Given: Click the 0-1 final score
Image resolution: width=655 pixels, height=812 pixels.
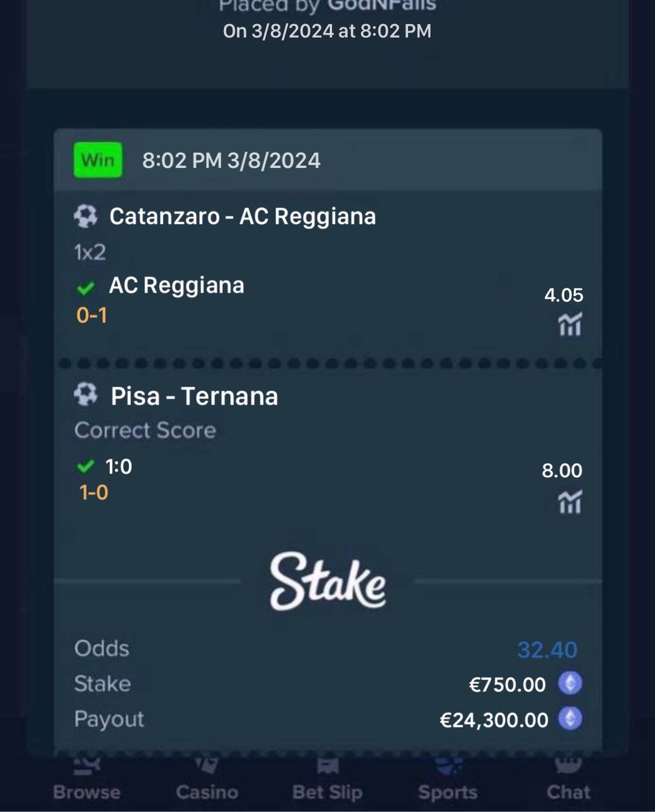Looking at the screenshot, I should point(91,315).
